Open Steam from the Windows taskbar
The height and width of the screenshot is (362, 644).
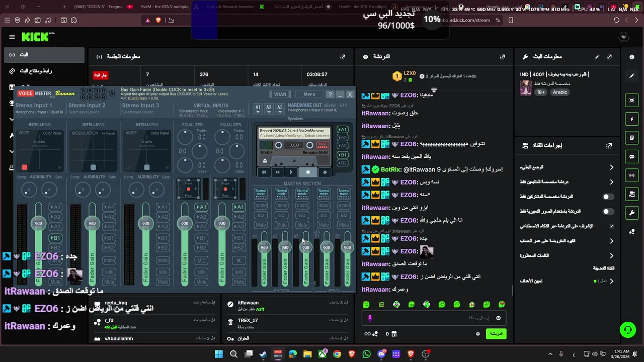click(263, 354)
